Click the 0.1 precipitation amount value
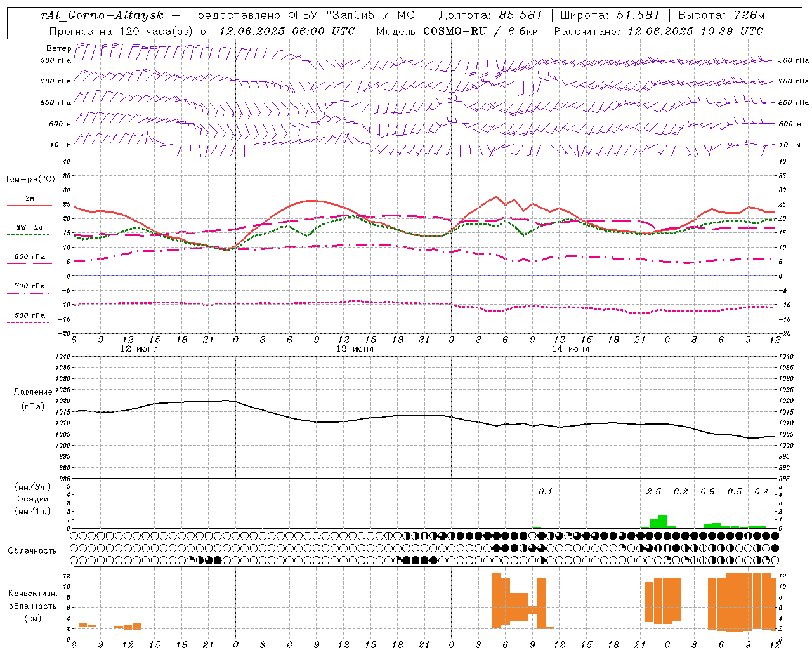The width and height of the screenshot is (812, 650). tap(546, 492)
